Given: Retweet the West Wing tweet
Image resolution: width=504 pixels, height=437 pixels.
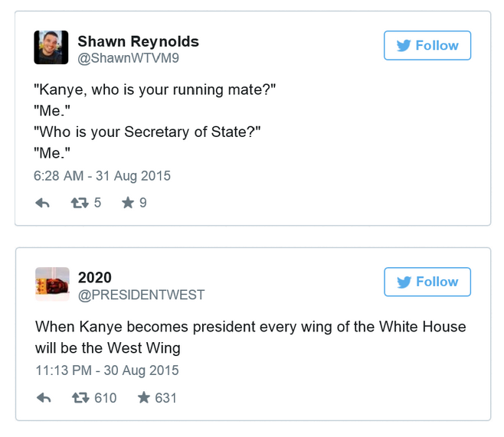Looking at the screenshot, I should (x=80, y=398).
